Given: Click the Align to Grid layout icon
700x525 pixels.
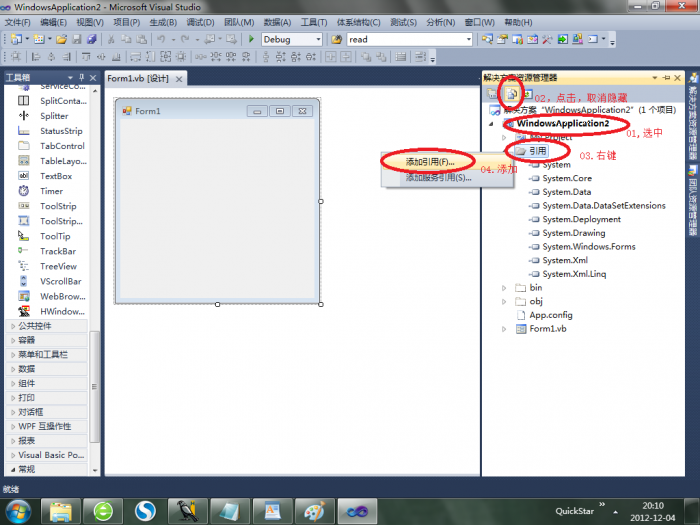Looking at the screenshot, I should point(16,57).
